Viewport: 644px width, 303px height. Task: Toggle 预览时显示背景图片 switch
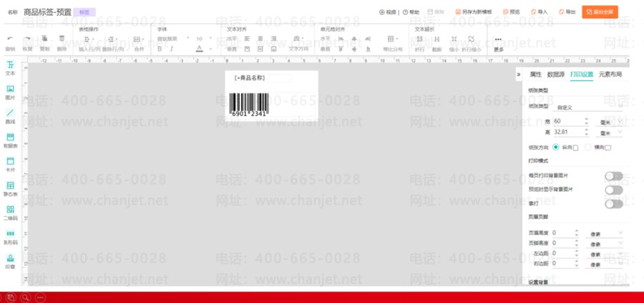pos(614,190)
